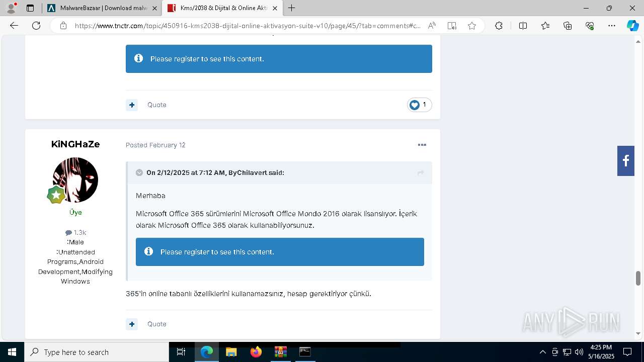Click the tnctr.com address bar
Image resolution: width=644 pixels, height=362 pixels.
247,26
